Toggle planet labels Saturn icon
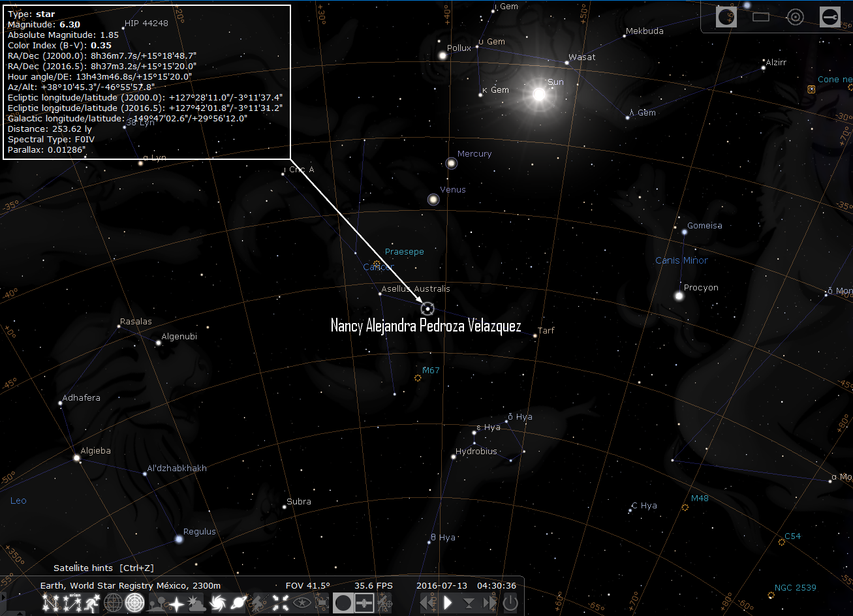This screenshot has width=853, height=616. pyautogui.click(x=239, y=603)
